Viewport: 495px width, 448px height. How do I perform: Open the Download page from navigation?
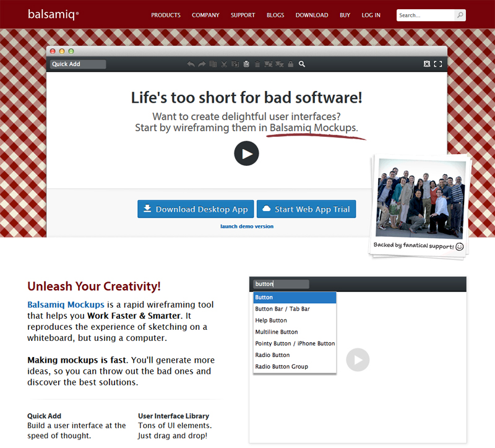tap(312, 15)
